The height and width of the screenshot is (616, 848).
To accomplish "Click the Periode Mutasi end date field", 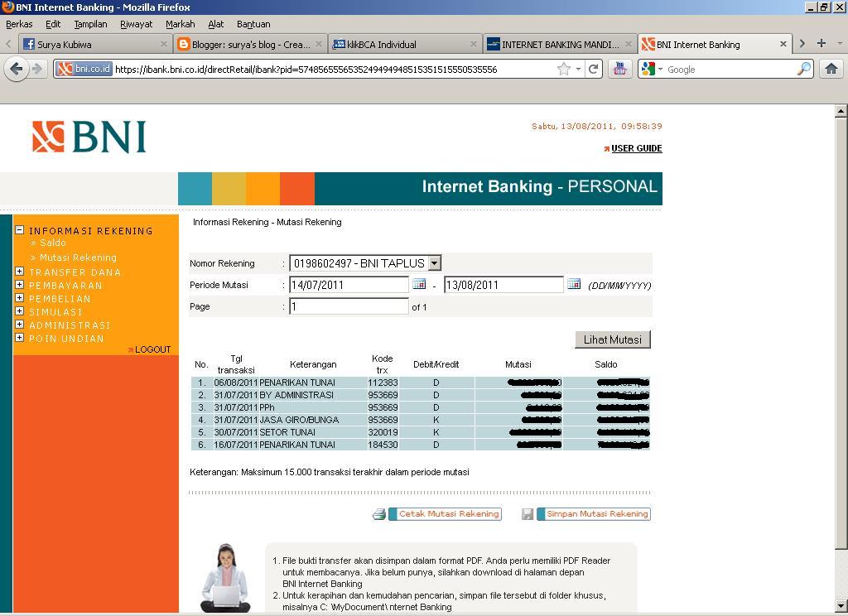I will (503, 285).
